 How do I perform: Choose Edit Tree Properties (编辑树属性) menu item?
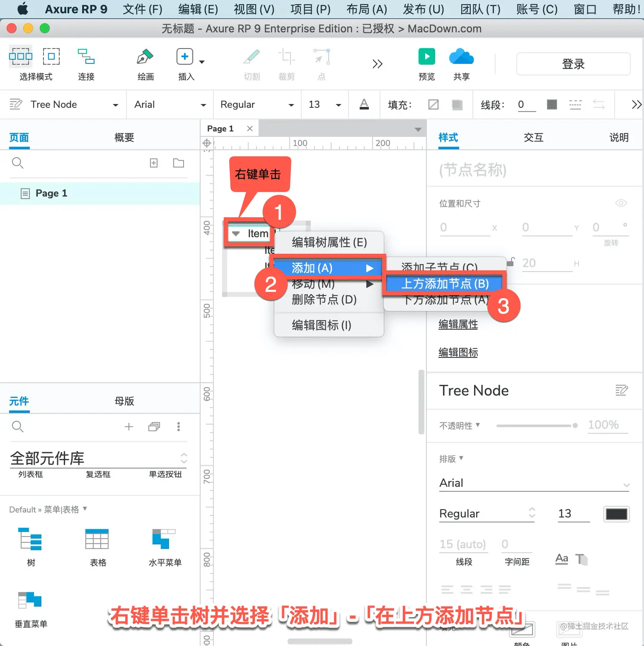(x=329, y=243)
